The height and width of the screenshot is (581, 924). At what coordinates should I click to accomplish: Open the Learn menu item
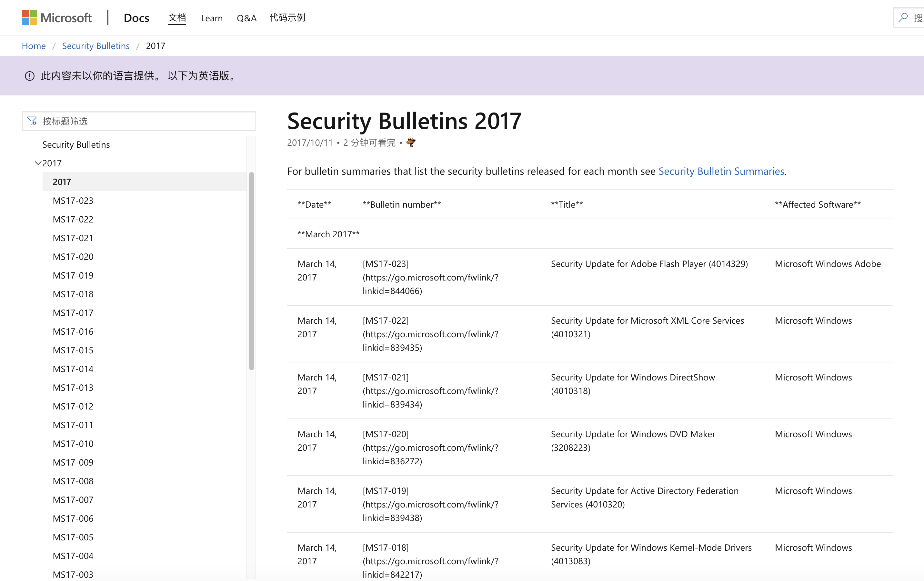tap(211, 18)
